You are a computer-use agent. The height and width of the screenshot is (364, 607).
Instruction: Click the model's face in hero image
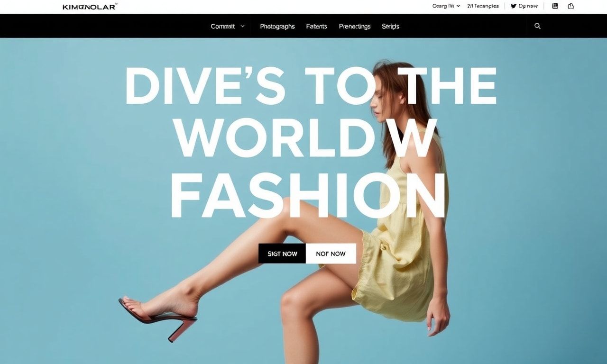[x=382, y=102]
